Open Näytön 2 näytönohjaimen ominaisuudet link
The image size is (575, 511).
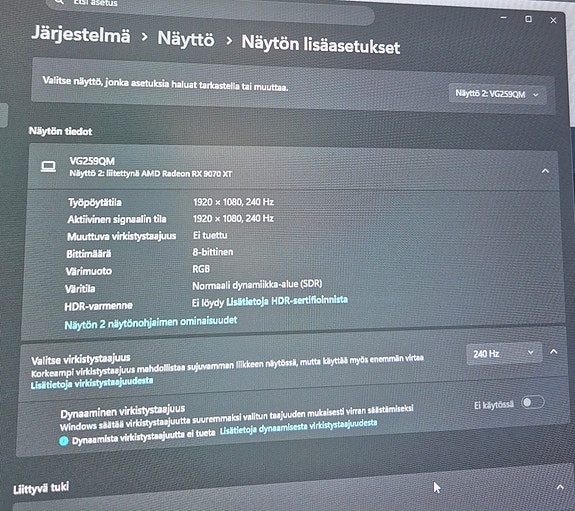[151, 322]
